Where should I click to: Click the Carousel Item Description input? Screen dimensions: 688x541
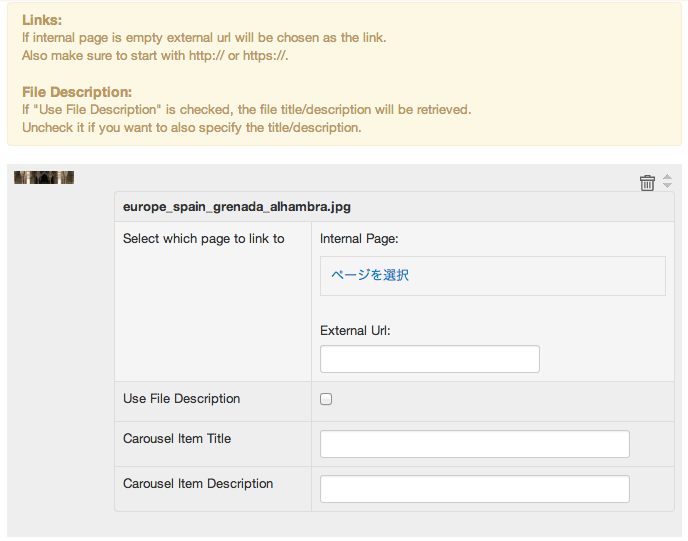474,489
